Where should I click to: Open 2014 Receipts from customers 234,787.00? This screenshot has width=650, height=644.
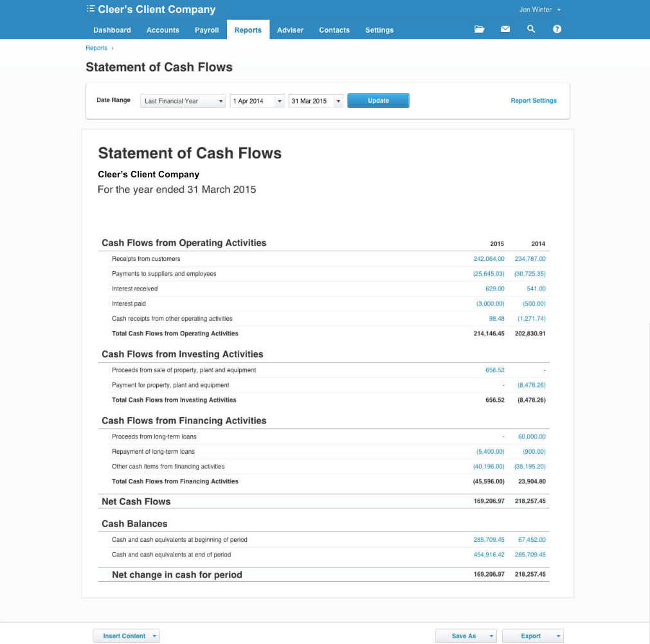pyautogui.click(x=530, y=259)
